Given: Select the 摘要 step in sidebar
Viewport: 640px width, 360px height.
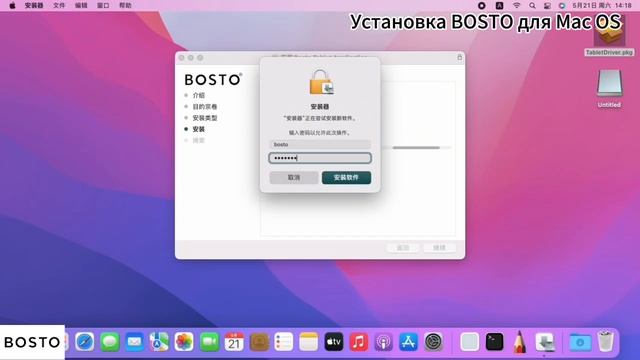Looking at the screenshot, I should tap(198, 140).
